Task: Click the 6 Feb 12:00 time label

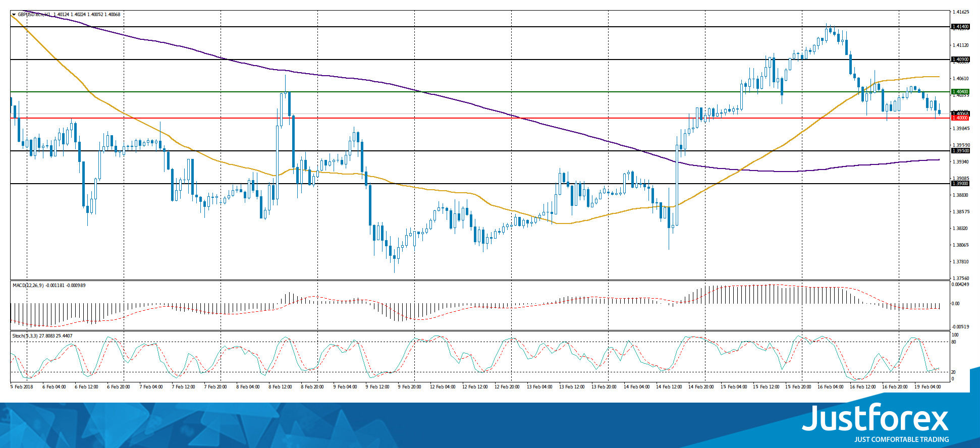Action: [x=86, y=387]
